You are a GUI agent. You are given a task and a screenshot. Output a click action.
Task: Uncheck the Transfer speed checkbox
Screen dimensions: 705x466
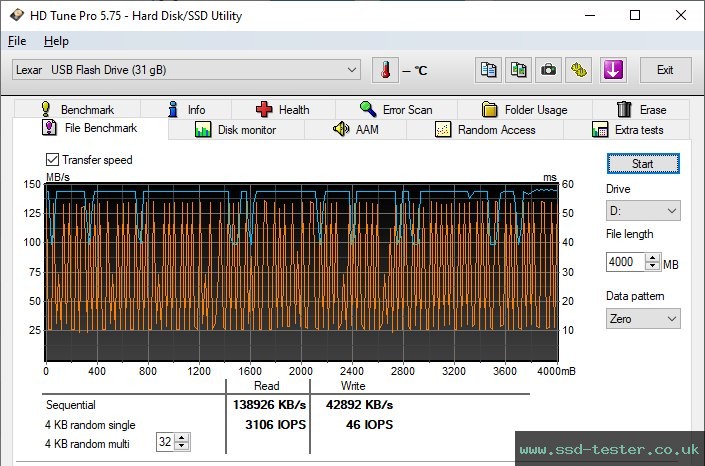52,160
